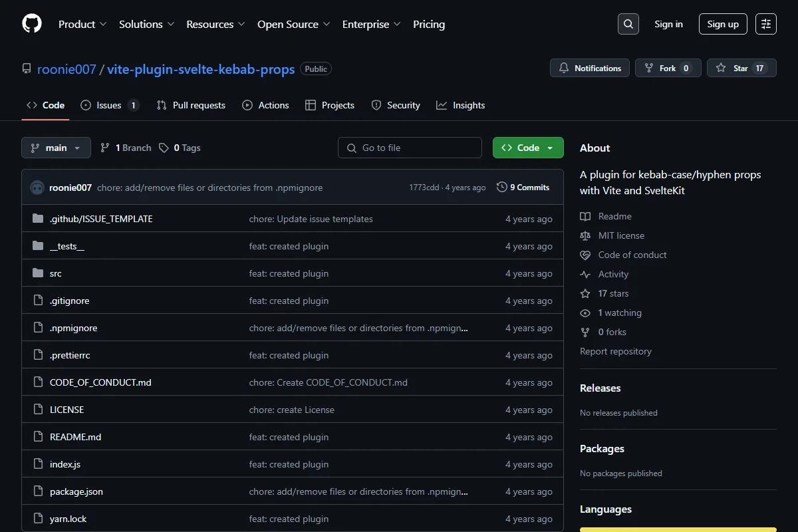Open the src folder icon
798x532 pixels.
(x=38, y=273)
